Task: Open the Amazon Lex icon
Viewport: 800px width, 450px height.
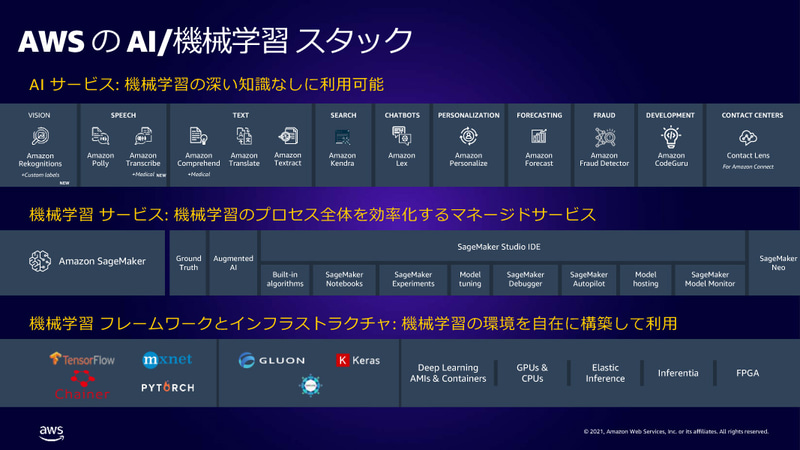Action: (402, 136)
